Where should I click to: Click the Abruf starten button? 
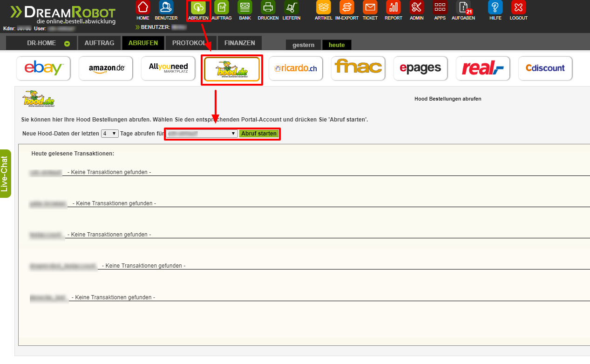coord(259,134)
